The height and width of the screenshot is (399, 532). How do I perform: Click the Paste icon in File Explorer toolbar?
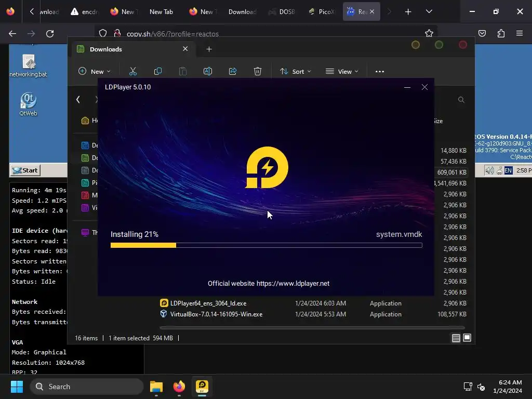tap(182, 71)
